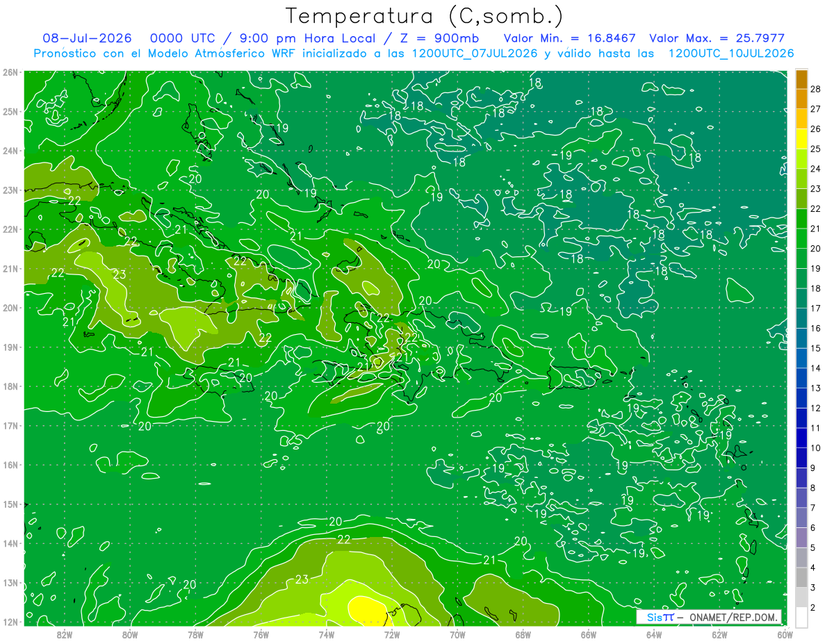
Task: Click the "78W" longitude axis label
Action: [195, 634]
